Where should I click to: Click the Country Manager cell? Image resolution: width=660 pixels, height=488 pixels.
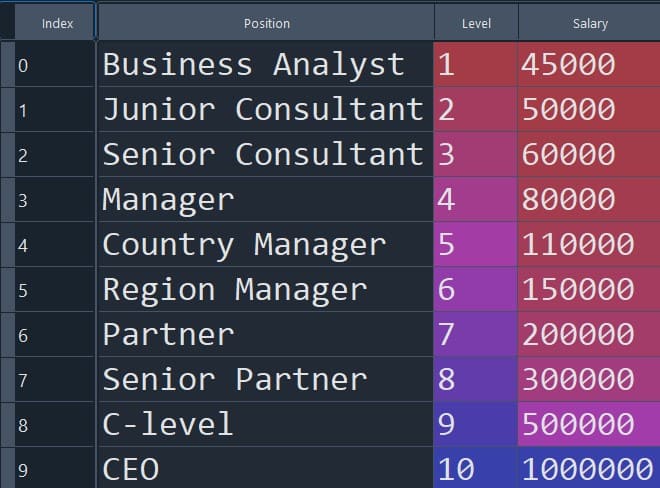(x=244, y=245)
